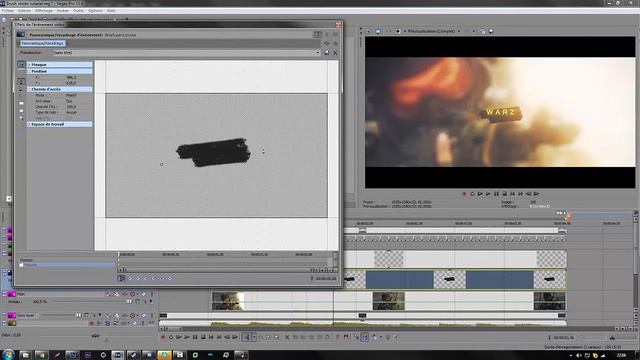Screen dimensions: 640x360
Task: Open the Fichier menu
Action: pyautogui.click(x=8, y=11)
